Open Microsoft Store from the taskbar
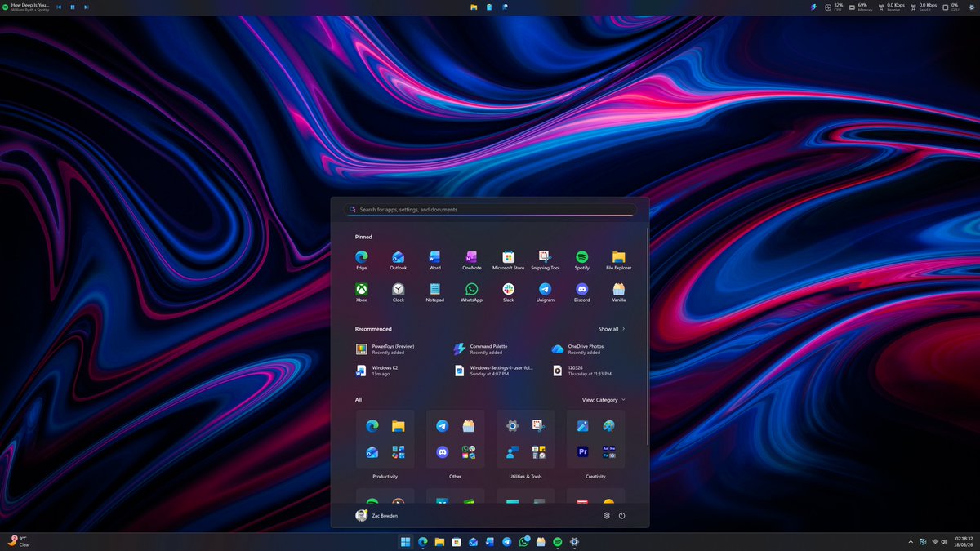Viewport: 980px width, 551px height. coord(457,542)
